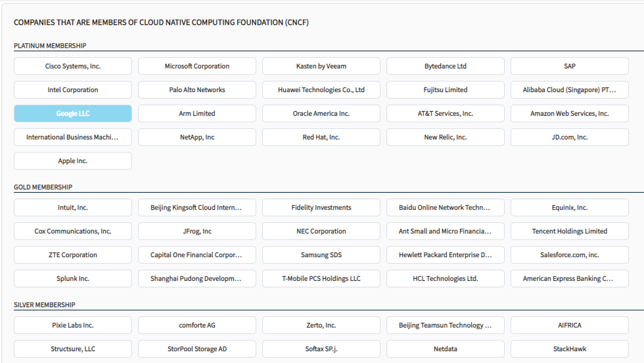
Task: Click ZTE Corporation member
Action: tap(73, 255)
